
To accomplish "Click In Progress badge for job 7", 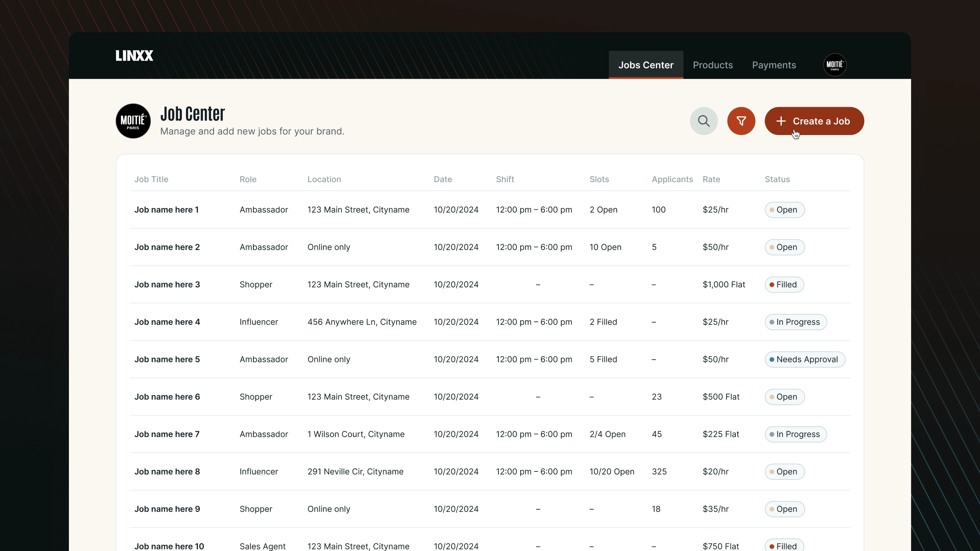I will (x=795, y=434).
